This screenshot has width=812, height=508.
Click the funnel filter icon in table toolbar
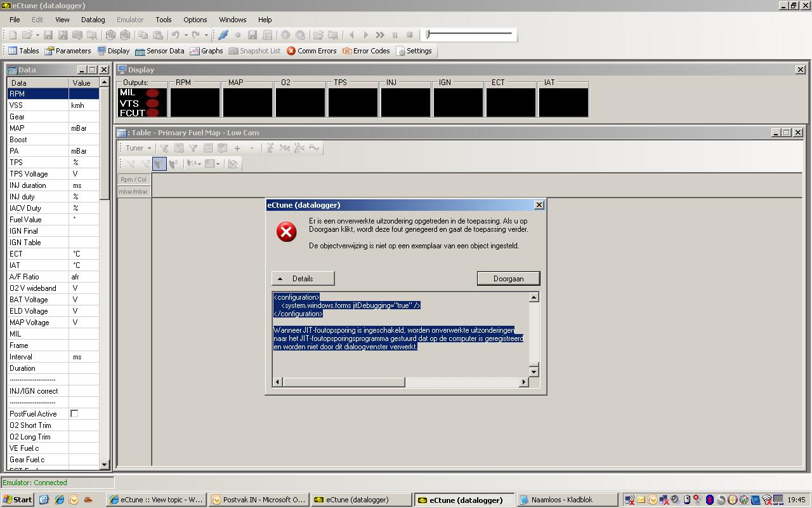pyautogui.click(x=193, y=148)
